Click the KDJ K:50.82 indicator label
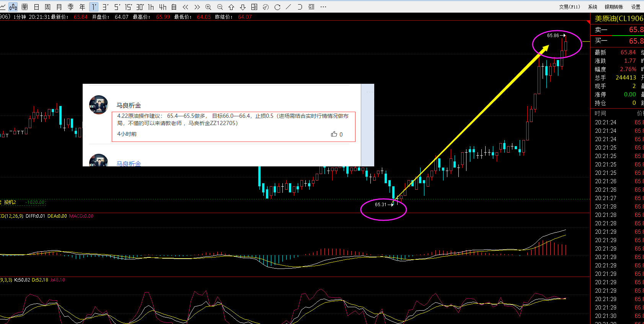644x324 pixels. point(22,280)
